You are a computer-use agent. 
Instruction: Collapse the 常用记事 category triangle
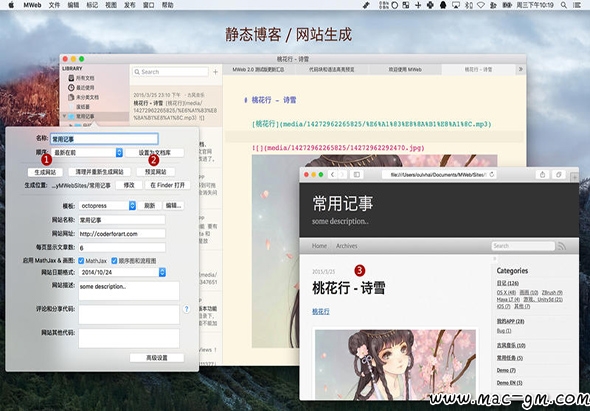(x=64, y=116)
